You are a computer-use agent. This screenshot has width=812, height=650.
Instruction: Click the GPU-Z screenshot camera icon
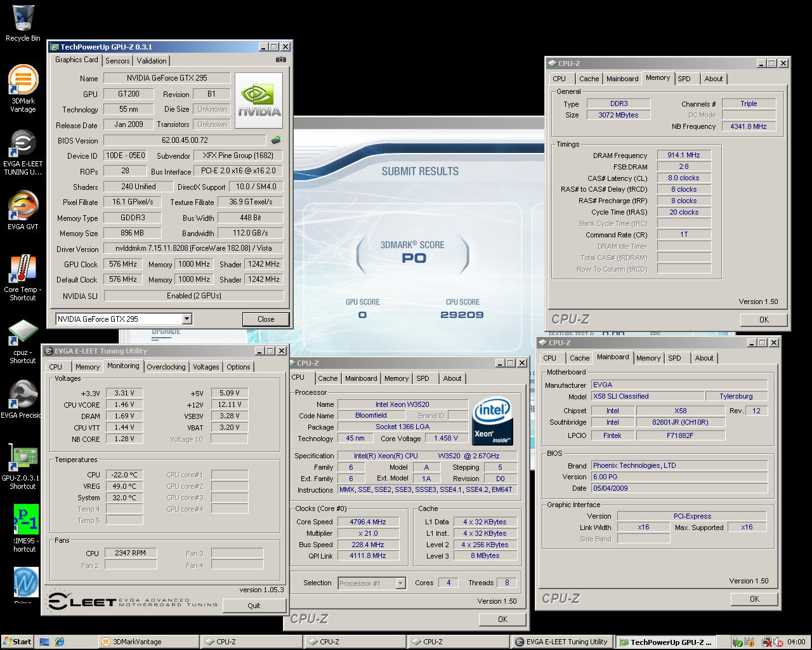pyautogui.click(x=280, y=60)
